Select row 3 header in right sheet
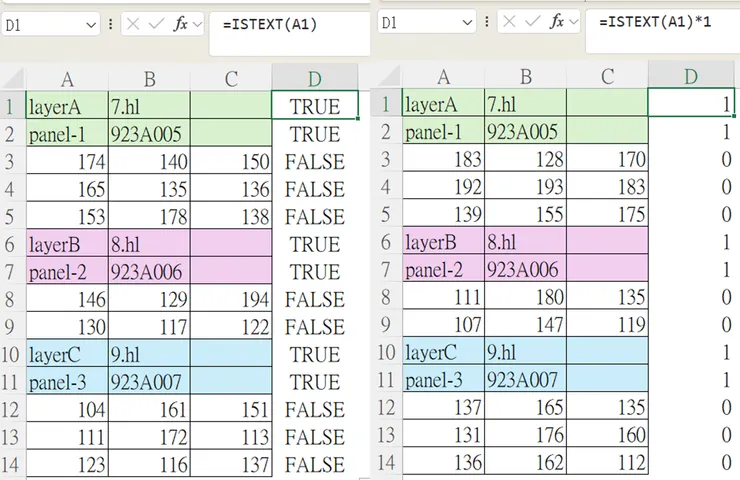The width and height of the screenshot is (740, 480). [x=389, y=159]
